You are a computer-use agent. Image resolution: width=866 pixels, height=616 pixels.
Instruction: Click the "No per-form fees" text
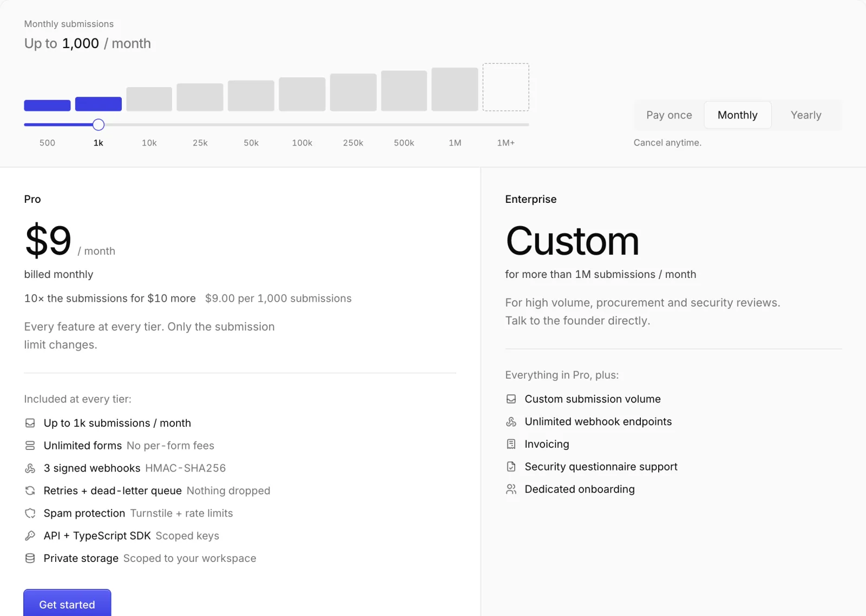point(170,446)
